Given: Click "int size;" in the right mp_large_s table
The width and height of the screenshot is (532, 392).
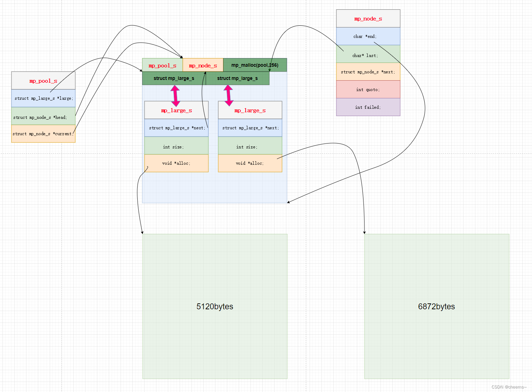Looking at the screenshot, I should [x=250, y=146].
